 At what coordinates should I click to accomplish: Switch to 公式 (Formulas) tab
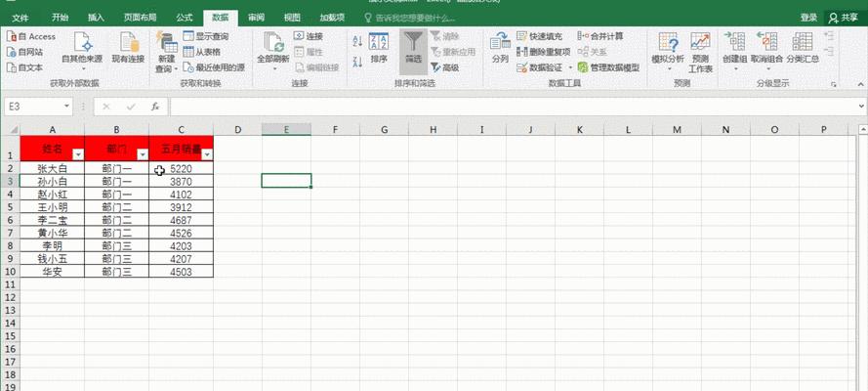tap(185, 18)
